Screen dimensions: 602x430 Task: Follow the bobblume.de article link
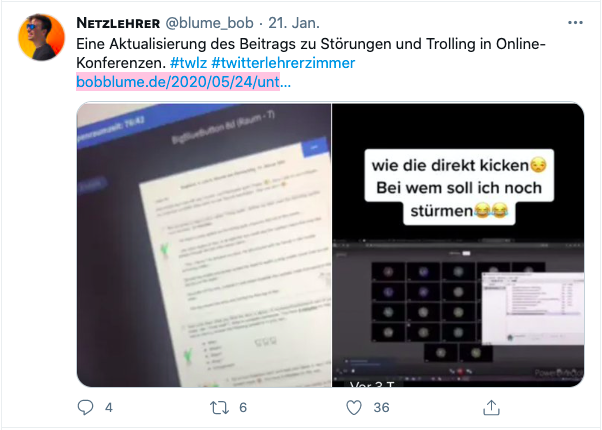pos(184,81)
